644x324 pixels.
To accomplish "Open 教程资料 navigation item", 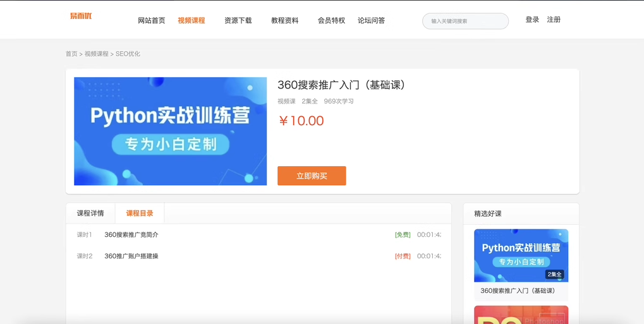I will point(284,20).
